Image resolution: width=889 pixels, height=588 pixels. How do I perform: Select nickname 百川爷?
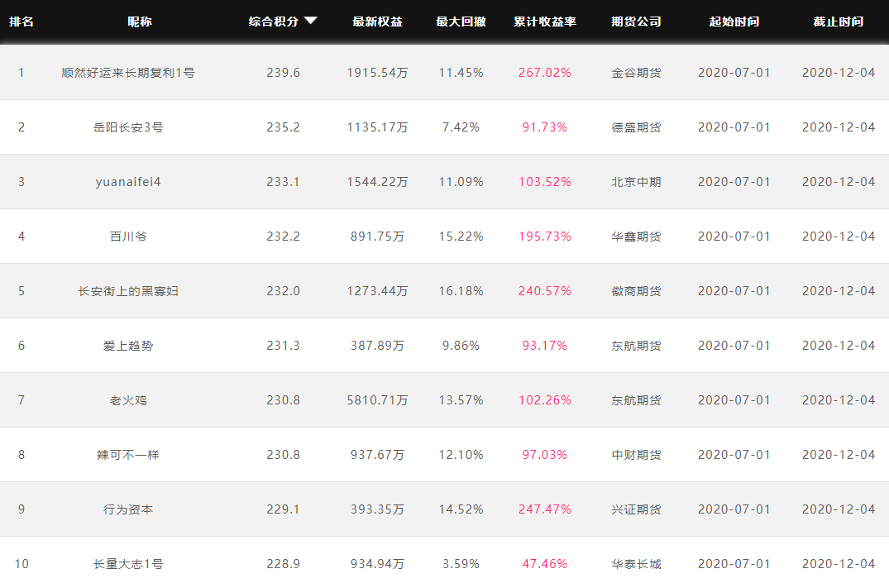click(128, 237)
